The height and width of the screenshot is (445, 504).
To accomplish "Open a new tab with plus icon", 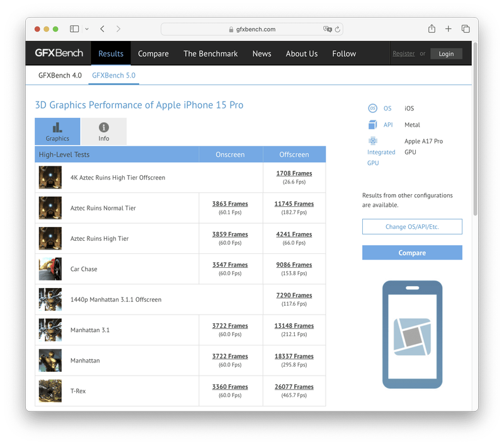I will 449,29.
